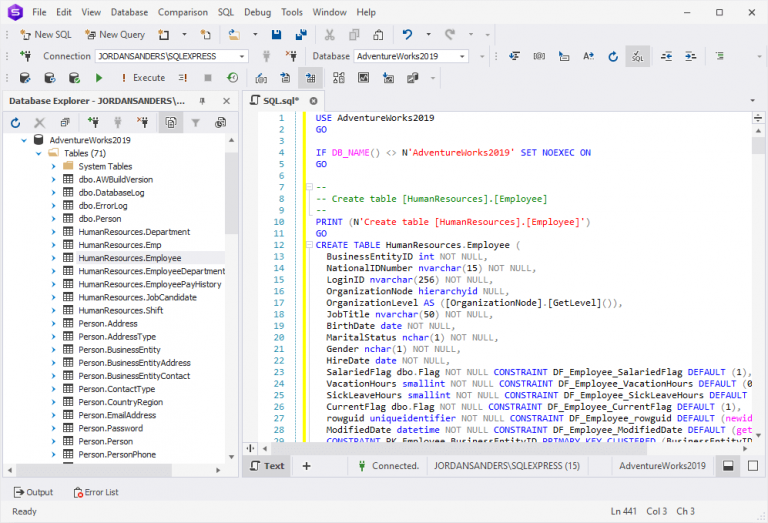
Task: Open the Connection dropdown list
Action: click(241, 57)
